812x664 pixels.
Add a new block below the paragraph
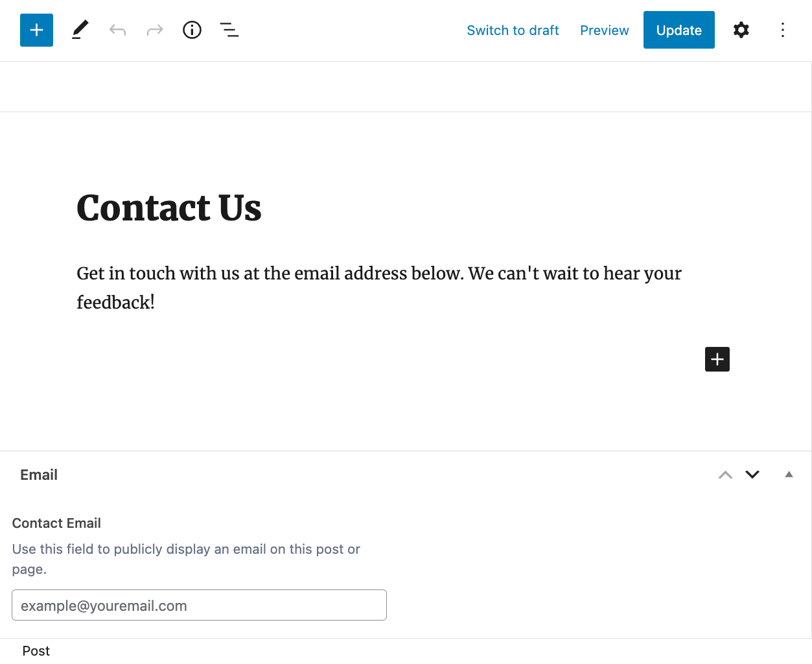coord(717,359)
